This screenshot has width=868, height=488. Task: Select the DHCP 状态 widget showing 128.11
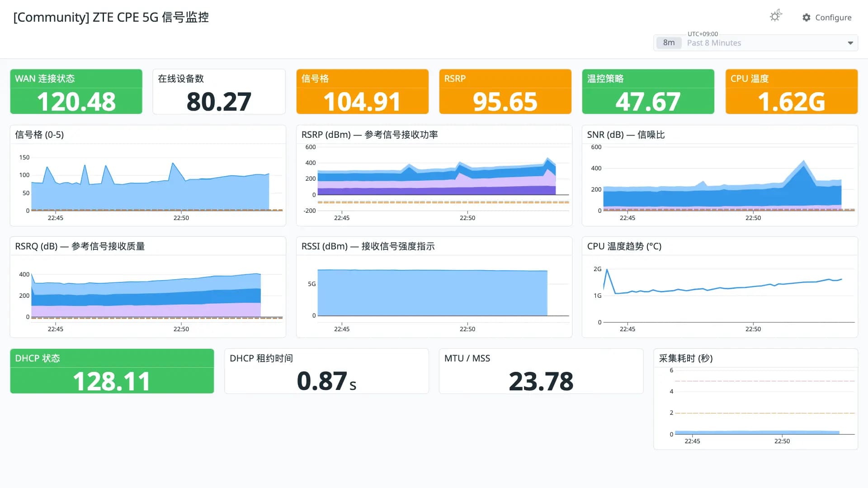112,371
